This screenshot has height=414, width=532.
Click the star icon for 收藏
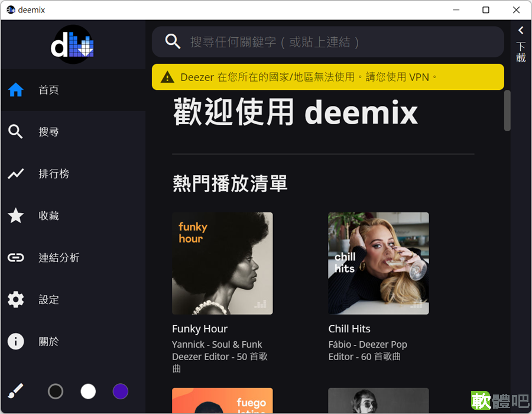[x=15, y=215]
